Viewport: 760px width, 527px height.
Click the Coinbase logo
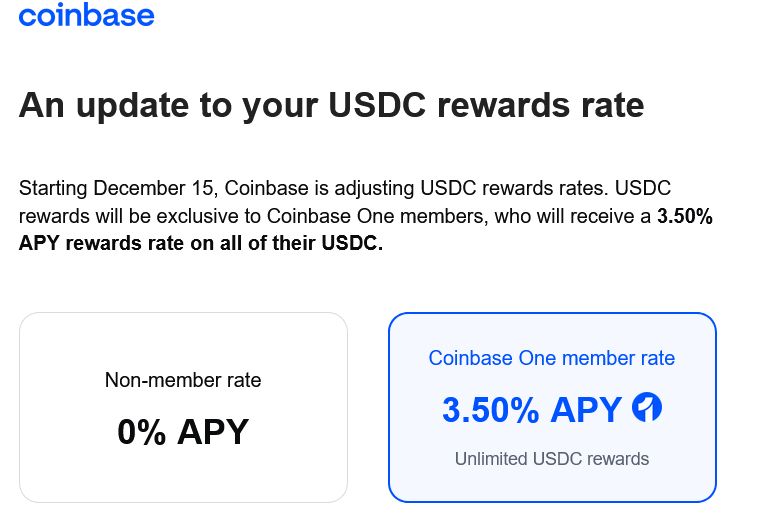tap(86, 16)
